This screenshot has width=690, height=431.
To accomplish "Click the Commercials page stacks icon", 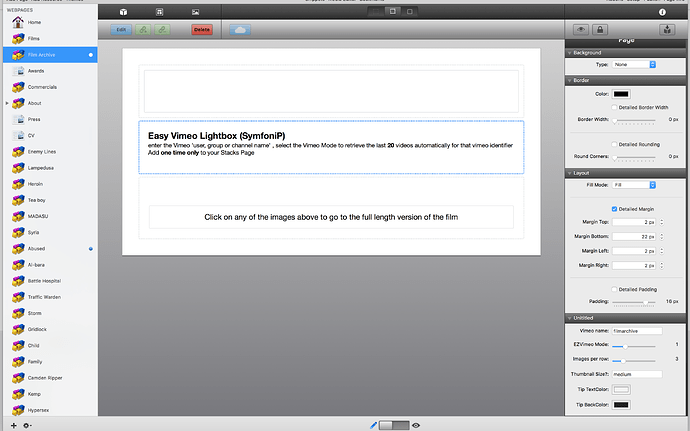I will click(x=18, y=87).
